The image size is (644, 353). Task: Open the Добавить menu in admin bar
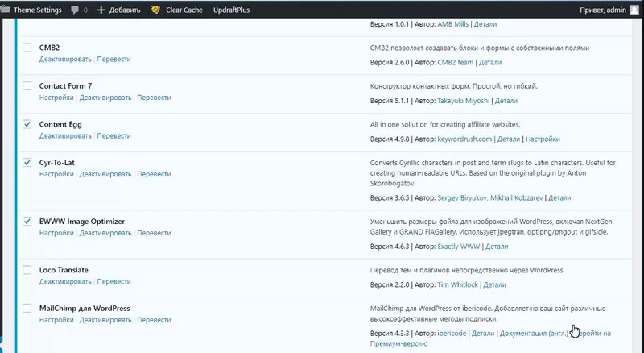125,10
